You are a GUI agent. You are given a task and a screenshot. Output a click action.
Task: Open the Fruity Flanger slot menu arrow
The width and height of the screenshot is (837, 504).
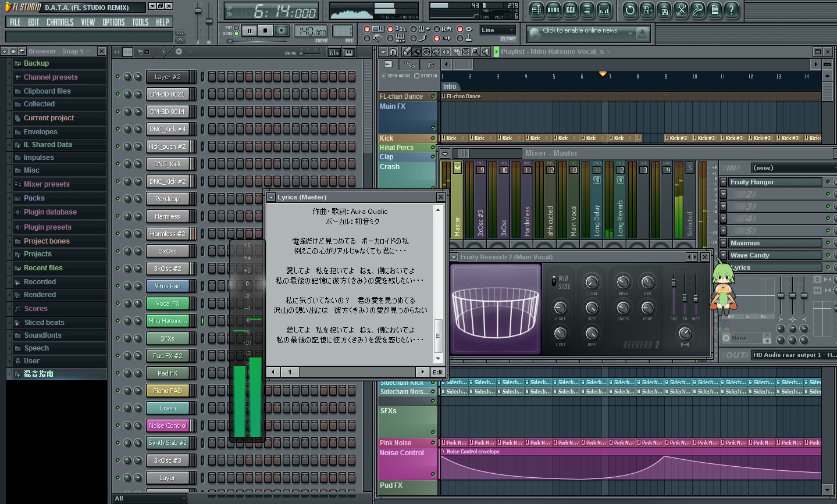coord(723,182)
